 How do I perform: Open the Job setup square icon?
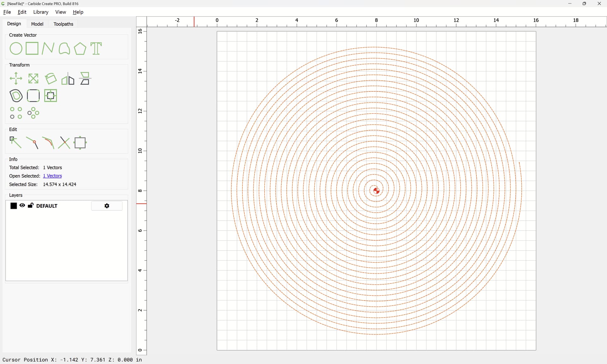(x=80, y=143)
